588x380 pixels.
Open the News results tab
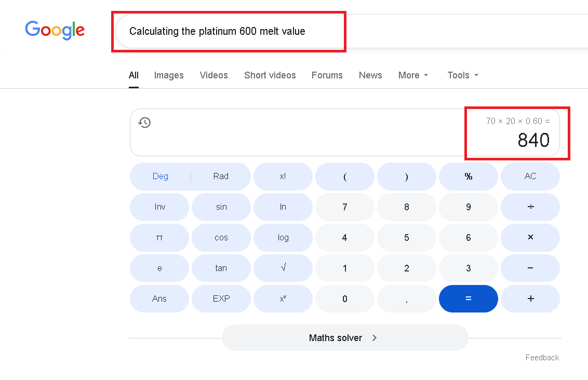pyautogui.click(x=370, y=75)
